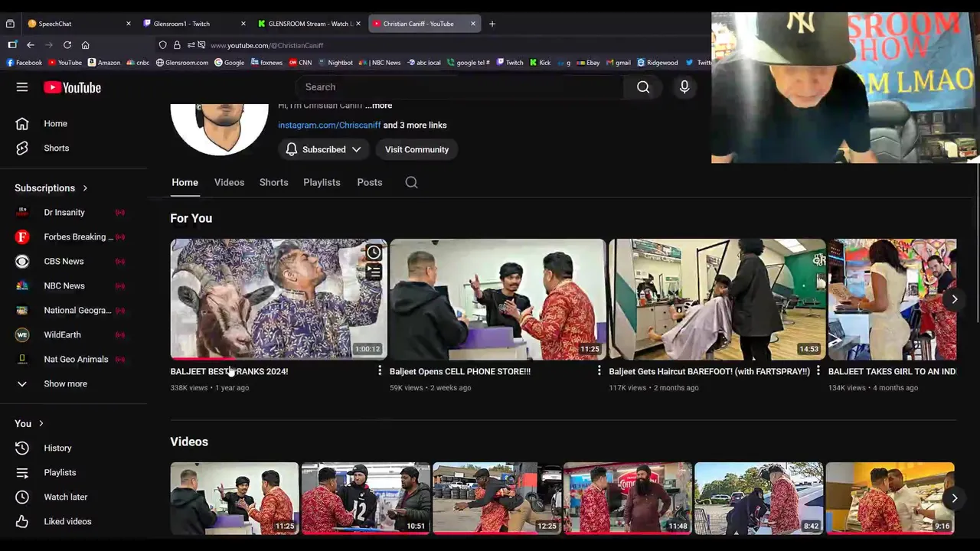The image size is (980, 551).
Task: Open the 'and 3 more links' text
Action: [x=415, y=125]
